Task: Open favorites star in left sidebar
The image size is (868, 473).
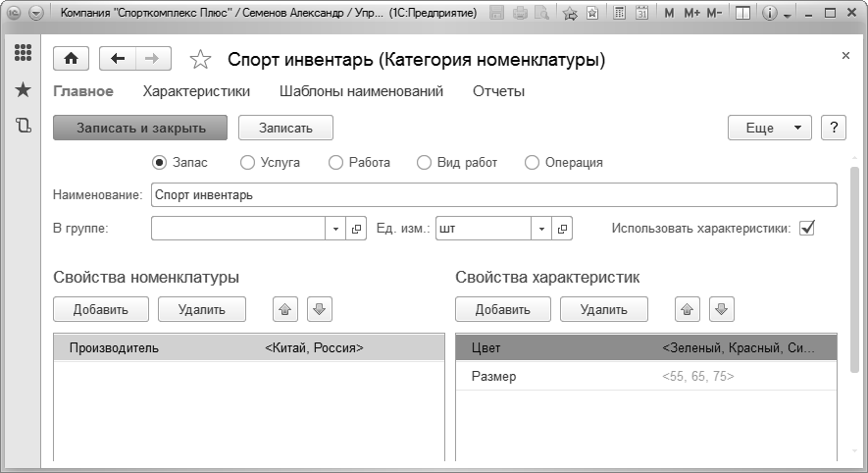Action: 23,89
